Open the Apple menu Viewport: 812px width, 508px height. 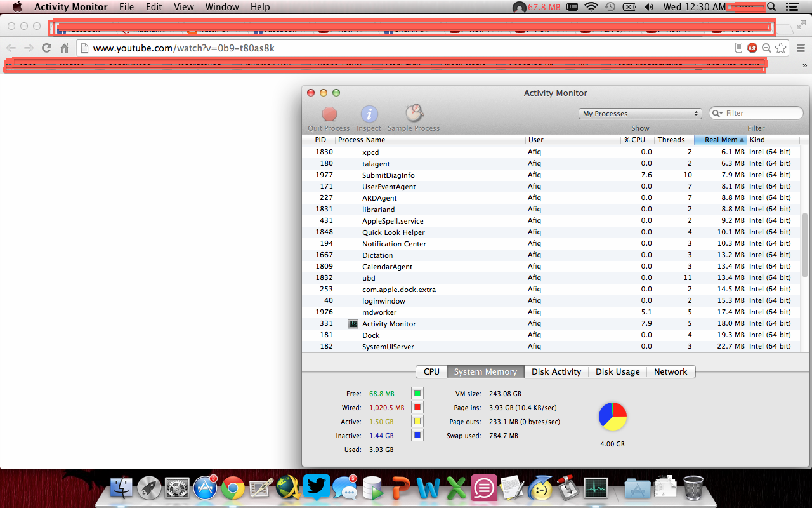pyautogui.click(x=17, y=7)
